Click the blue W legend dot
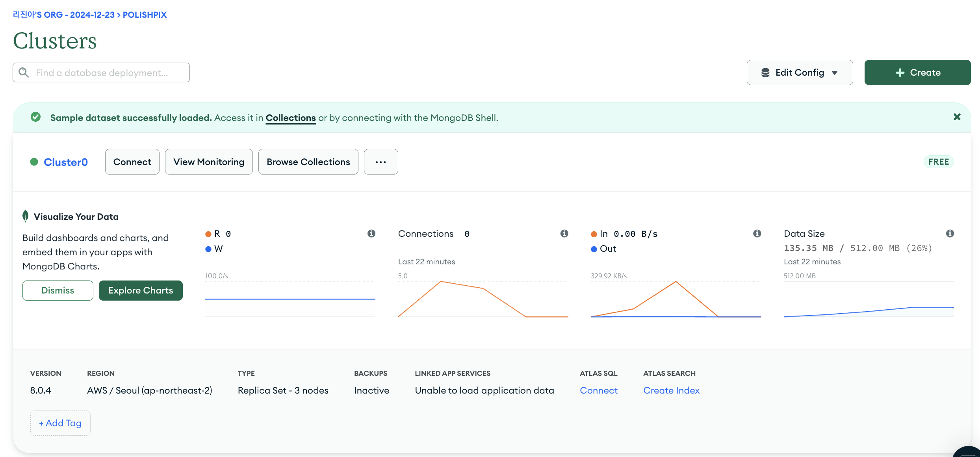The height and width of the screenshot is (457, 980). pos(208,249)
